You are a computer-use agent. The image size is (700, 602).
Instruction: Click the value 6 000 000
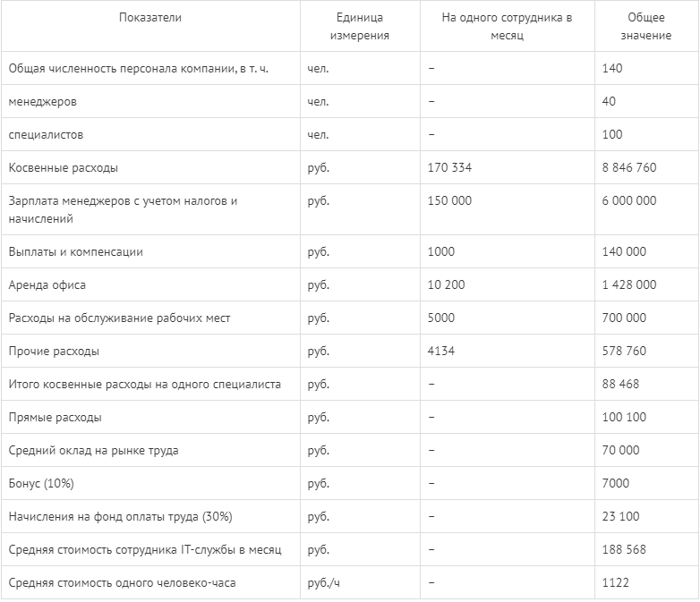629,200
